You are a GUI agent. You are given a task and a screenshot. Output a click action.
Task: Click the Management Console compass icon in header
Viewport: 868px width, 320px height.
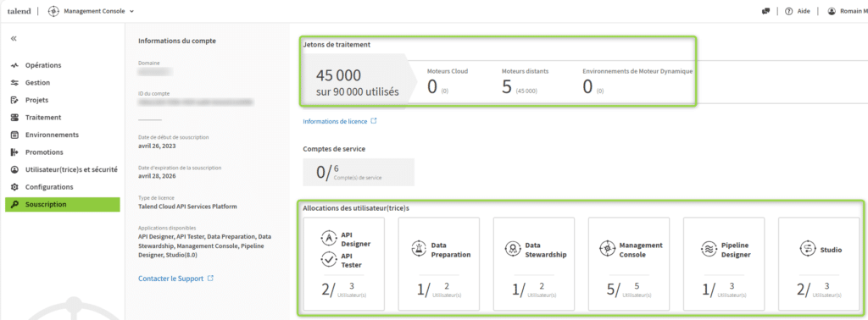click(x=54, y=11)
